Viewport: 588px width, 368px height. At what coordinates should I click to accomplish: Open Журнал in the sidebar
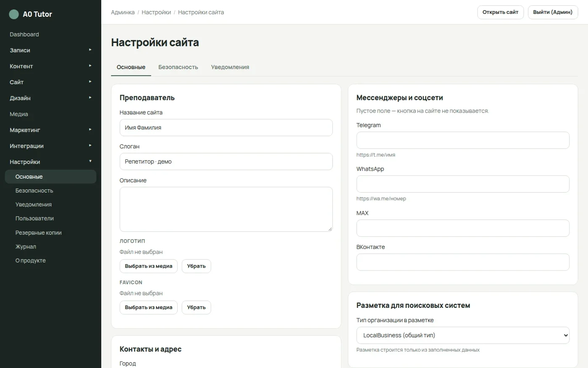[50, 246]
